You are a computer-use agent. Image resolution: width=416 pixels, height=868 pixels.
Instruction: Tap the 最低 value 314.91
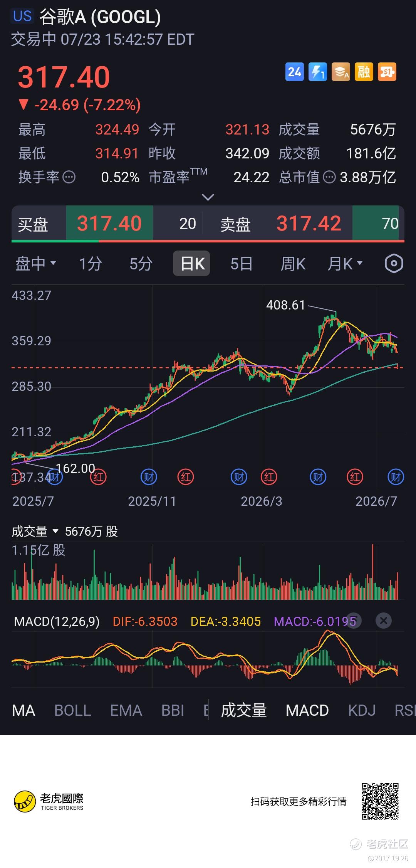pos(117,153)
